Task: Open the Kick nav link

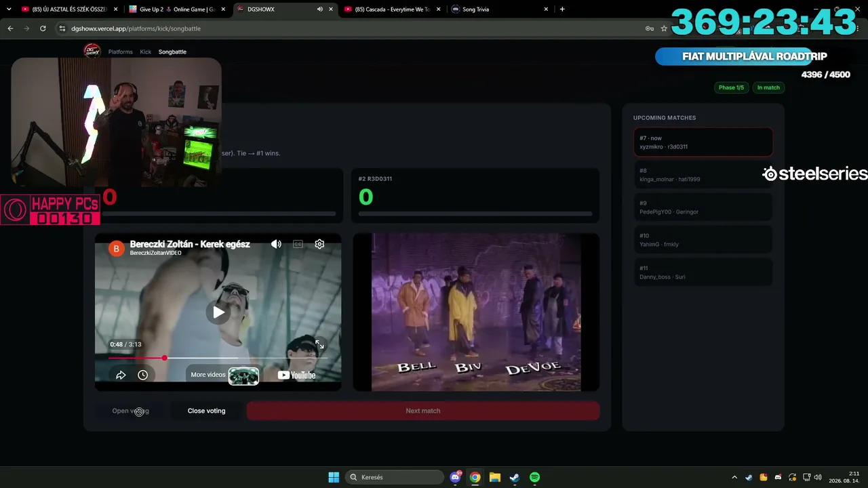Action: pos(146,52)
